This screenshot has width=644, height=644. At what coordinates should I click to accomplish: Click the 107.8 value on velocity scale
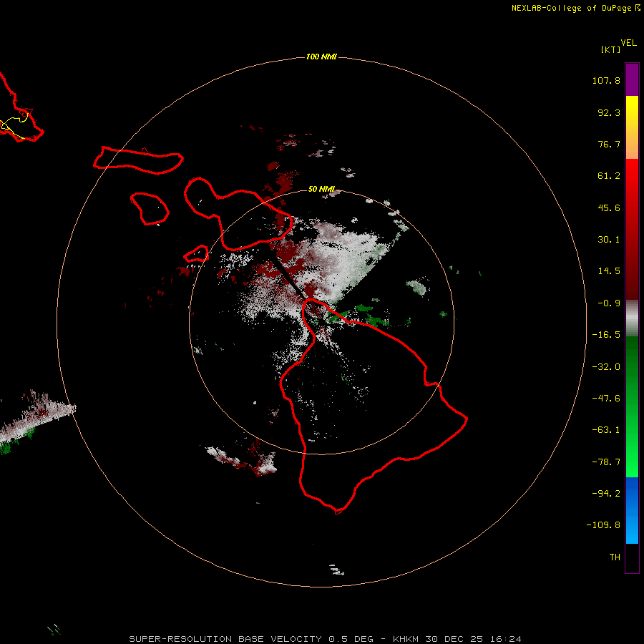click(x=606, y=80)
